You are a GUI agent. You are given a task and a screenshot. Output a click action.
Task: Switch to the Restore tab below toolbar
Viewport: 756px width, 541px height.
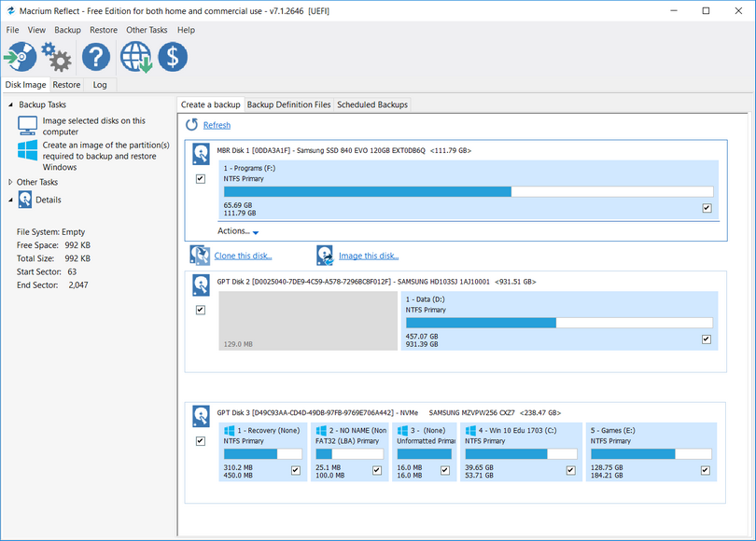(x=66, y=85)
